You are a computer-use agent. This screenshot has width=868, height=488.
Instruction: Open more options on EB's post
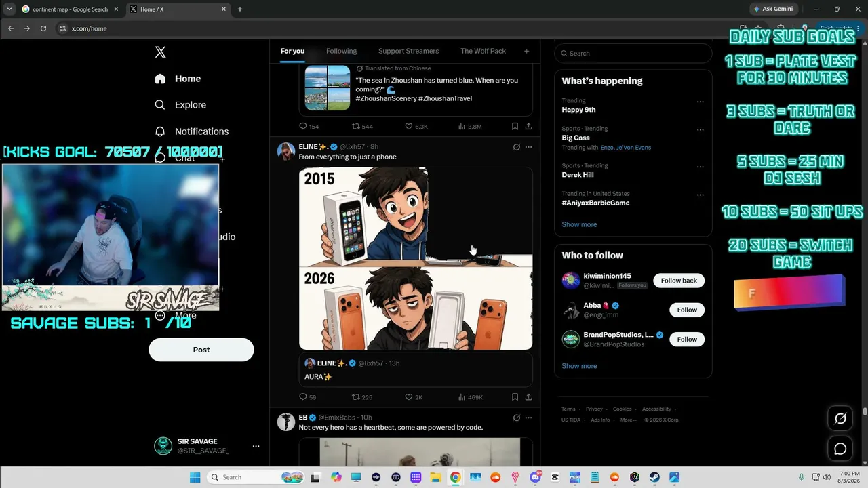point(528,418)
